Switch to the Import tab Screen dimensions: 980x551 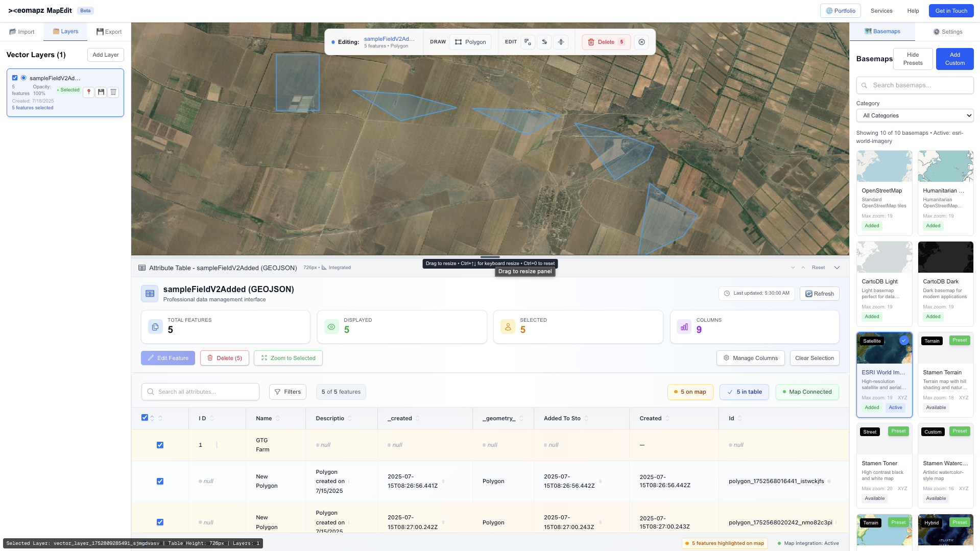(x=22, y=32)
